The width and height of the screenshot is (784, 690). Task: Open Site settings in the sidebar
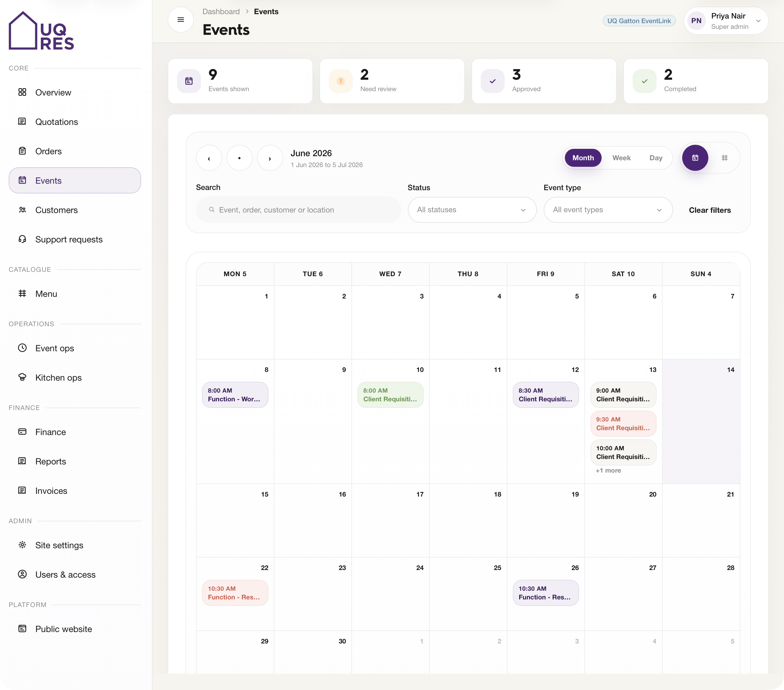[75, 545]
